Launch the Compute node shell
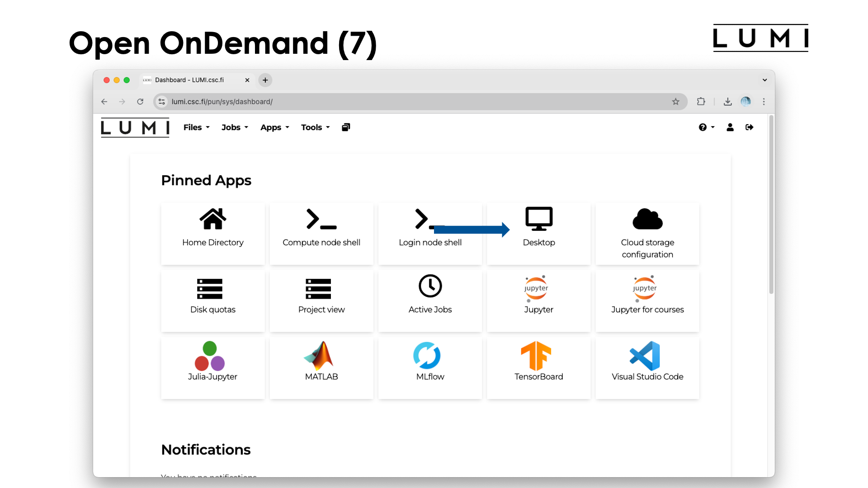 point(321,230)
